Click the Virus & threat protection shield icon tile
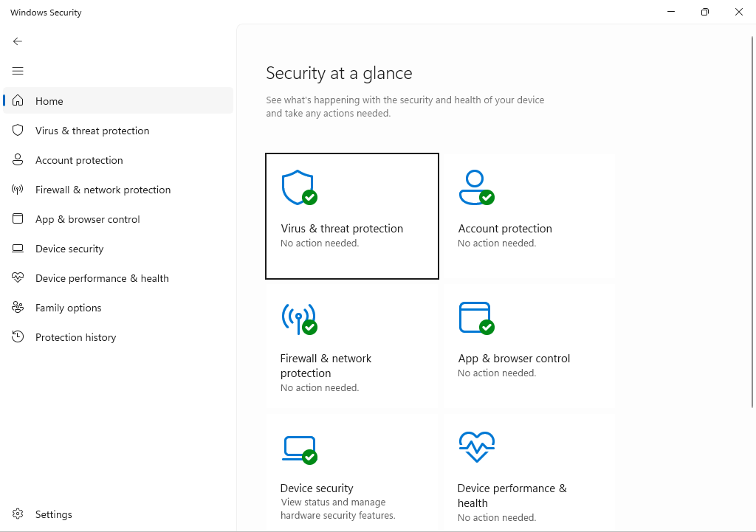 click(x=298, y=188)
